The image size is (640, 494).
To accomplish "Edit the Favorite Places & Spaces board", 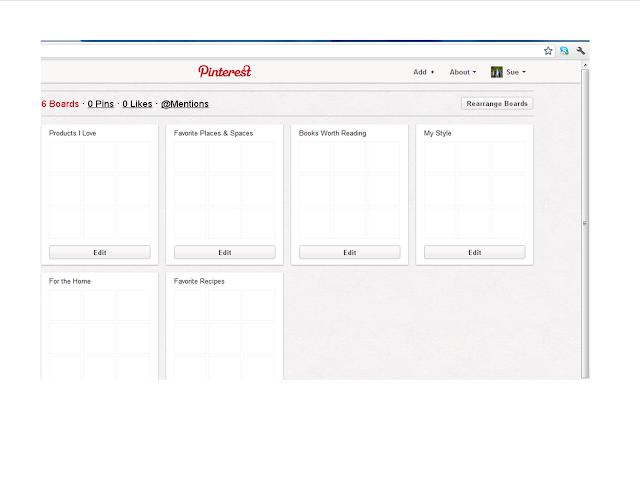I will 224,252.
